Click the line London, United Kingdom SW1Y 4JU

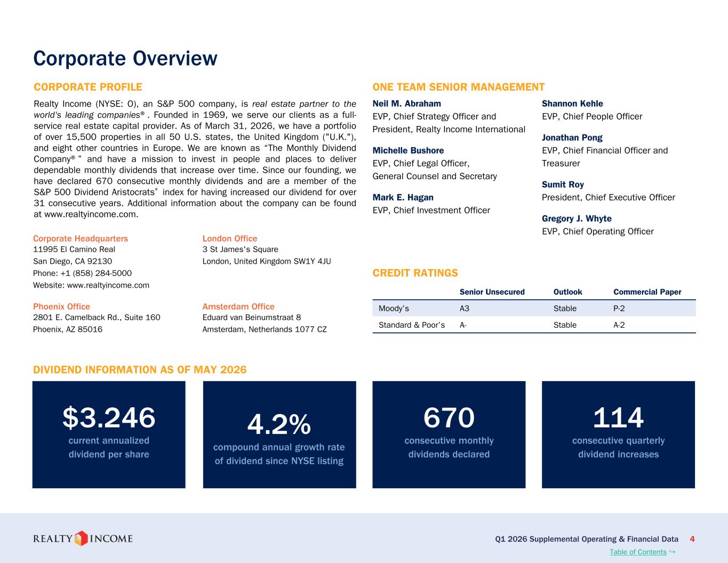click(267, 261)
